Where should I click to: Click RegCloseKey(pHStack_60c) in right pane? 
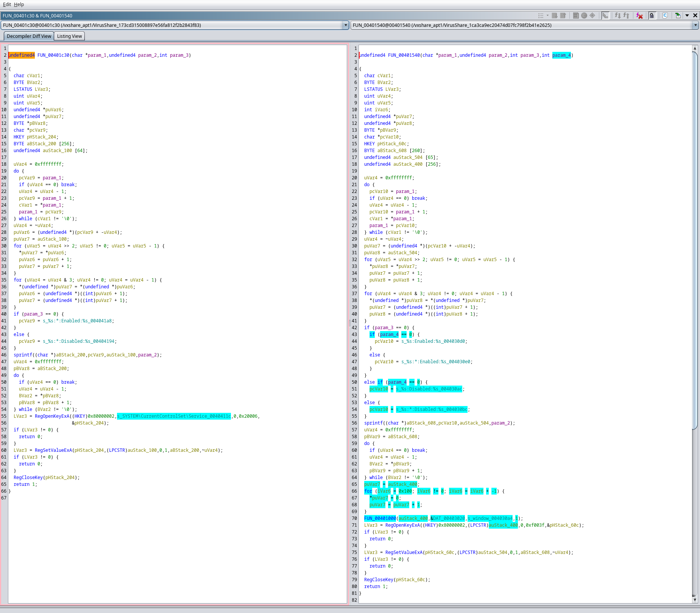point(397,580)
